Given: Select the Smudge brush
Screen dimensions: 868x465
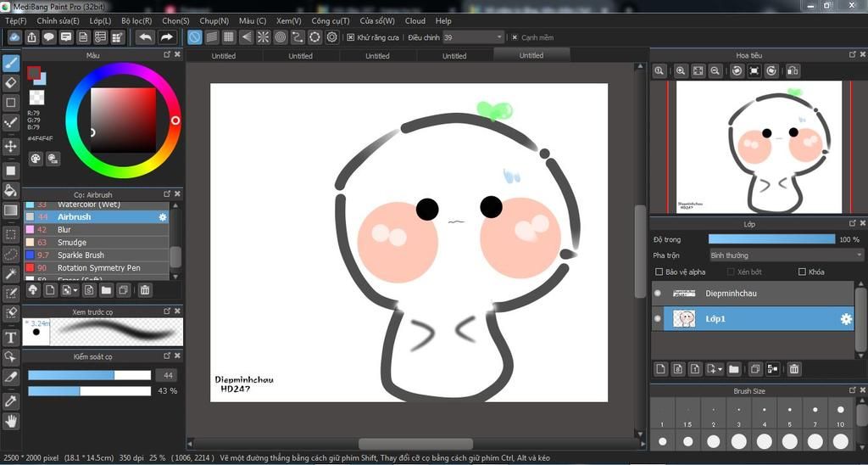Looking at the screenshot, I should [97, 242].
